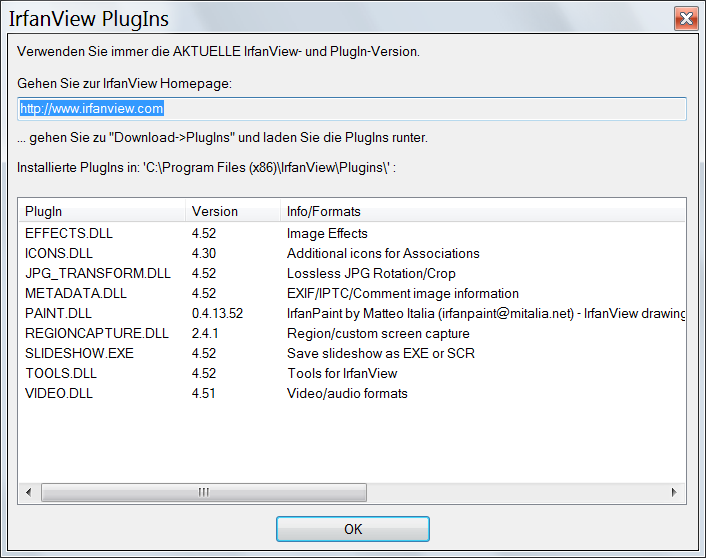Sort by the PlugIn column header
Image resolution: width=706 pixels, height=558 pixels.
102,211
